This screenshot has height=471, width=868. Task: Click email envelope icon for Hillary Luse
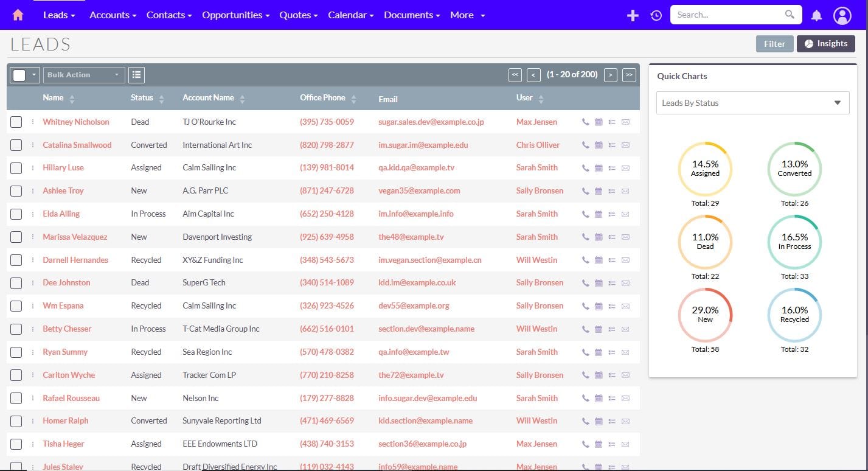click(625, 168)
